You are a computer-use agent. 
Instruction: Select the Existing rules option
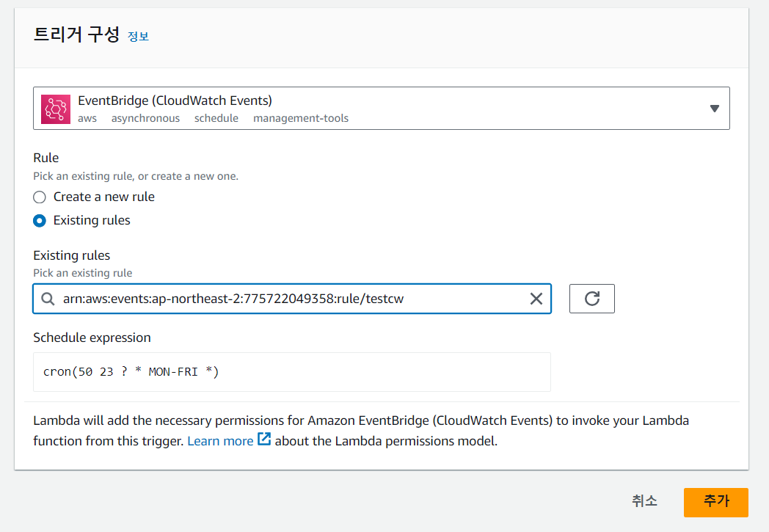tap(39, 220)
